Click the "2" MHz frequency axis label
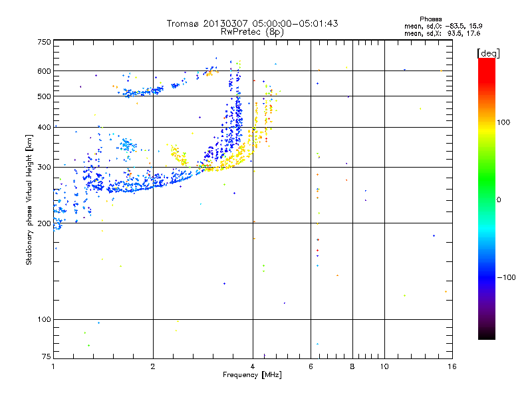532x399 pixels. point(153,366)
